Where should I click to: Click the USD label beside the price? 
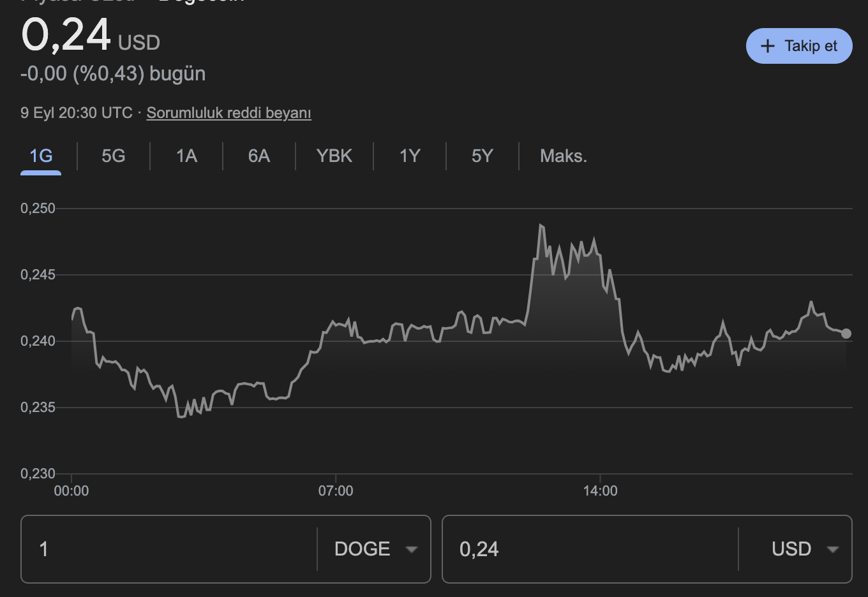pos(139,43)
